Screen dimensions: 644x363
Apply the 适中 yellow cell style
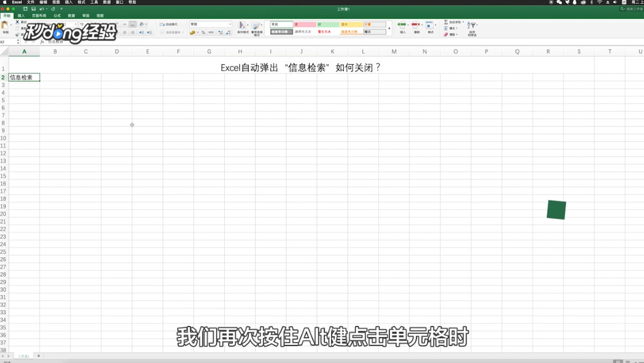pos(351,24)
